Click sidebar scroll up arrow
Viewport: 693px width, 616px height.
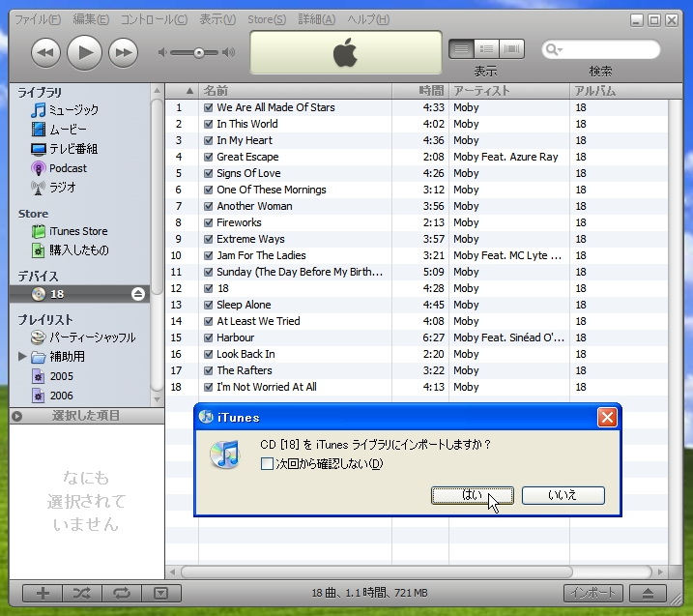(x=157, y=91)
